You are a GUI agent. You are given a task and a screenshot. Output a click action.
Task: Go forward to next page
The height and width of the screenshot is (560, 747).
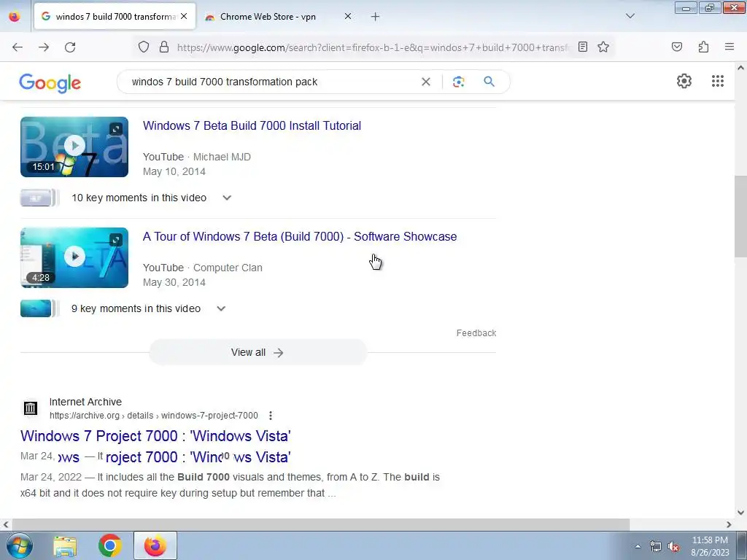click(44, 47)
